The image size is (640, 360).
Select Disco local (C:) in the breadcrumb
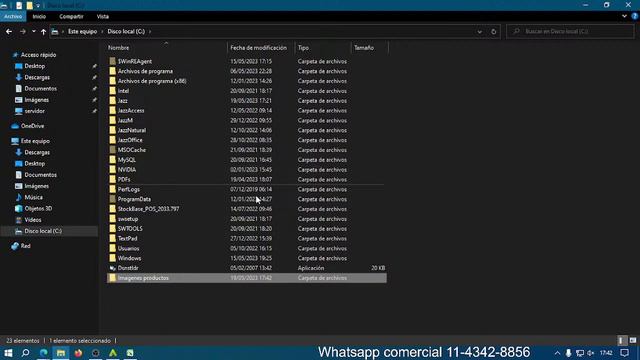[x=126, y=31]
